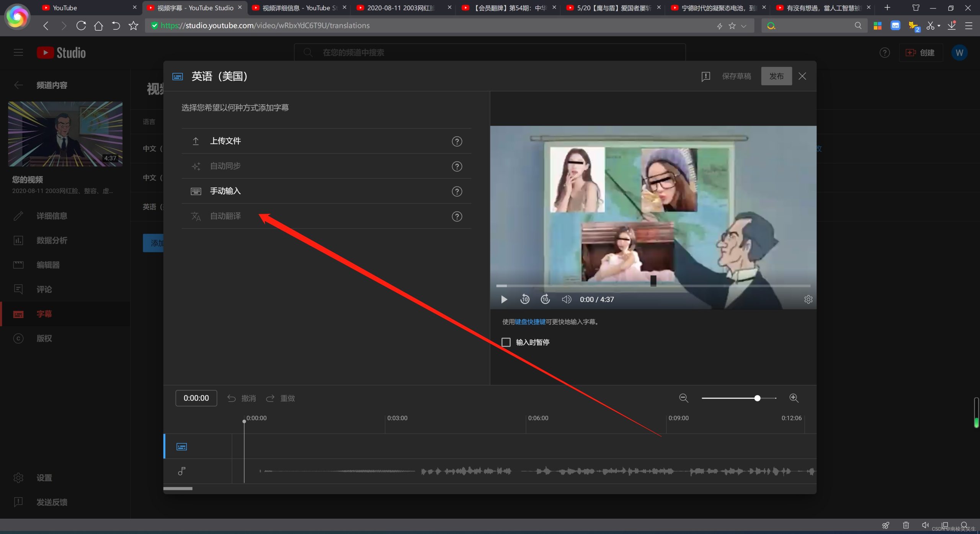Open 发送反馈 send feedback in sidebar
Screen dimensions: 980x534
tap(65, 502)
